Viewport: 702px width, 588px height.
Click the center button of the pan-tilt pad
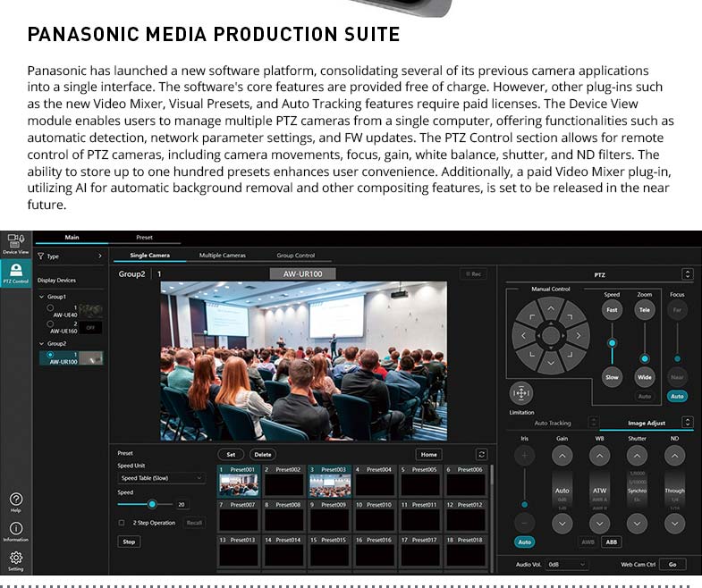(551, 336)
